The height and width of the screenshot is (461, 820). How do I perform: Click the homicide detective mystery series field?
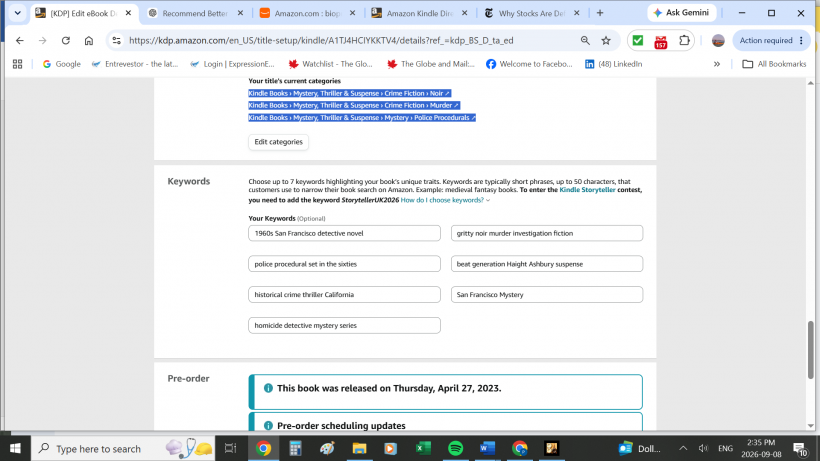[344, 325]
